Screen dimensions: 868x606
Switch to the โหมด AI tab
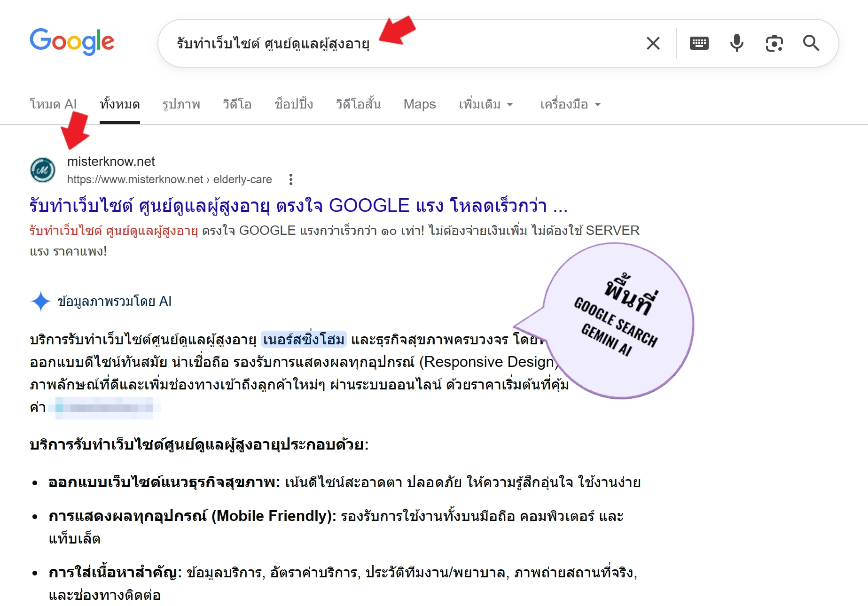[x=53, y=104]
